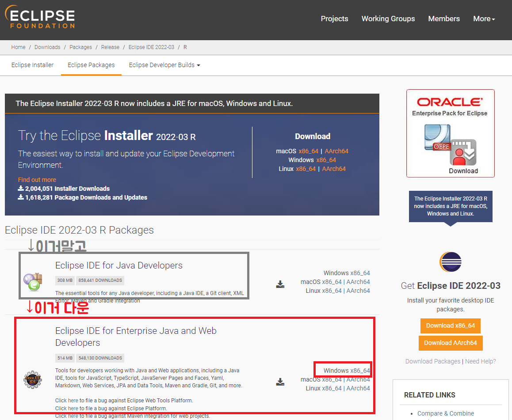Download Enterprise Java Linux x86_64 package
The width and height of the screenshot is (512, 420).
coord(332,388)
